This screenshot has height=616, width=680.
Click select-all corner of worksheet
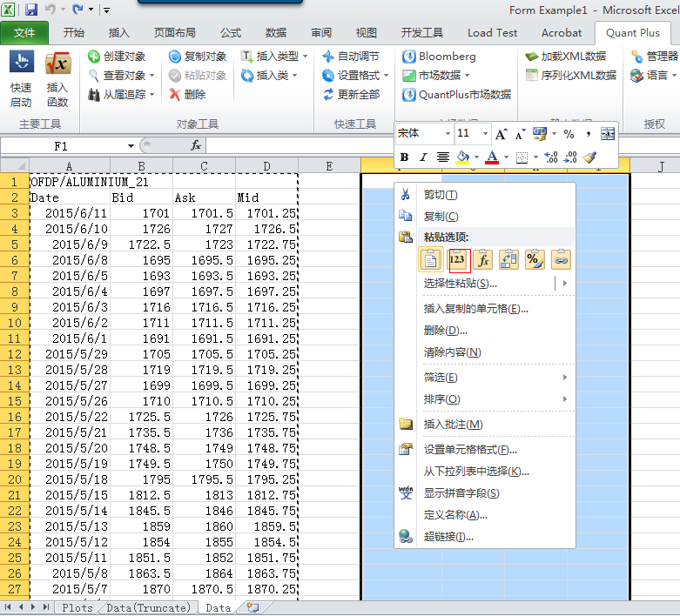pos(15,165)
